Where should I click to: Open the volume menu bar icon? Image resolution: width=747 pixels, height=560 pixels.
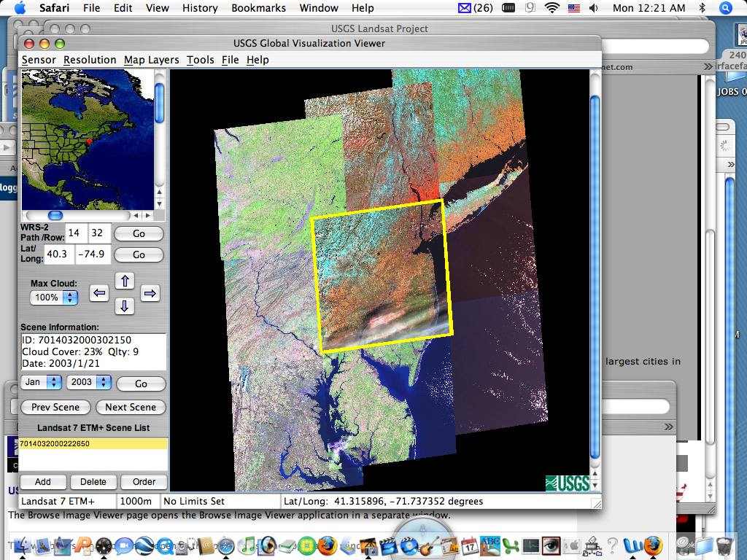[593, 7]
